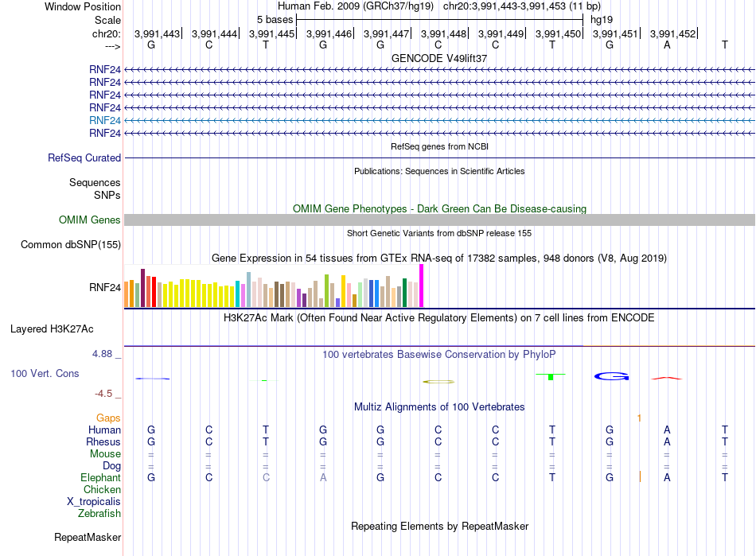Image resolution: width=756 pixels, height=556 pixels.
Task: Click the gray OMIM Genes track bar
Action: 440,220
